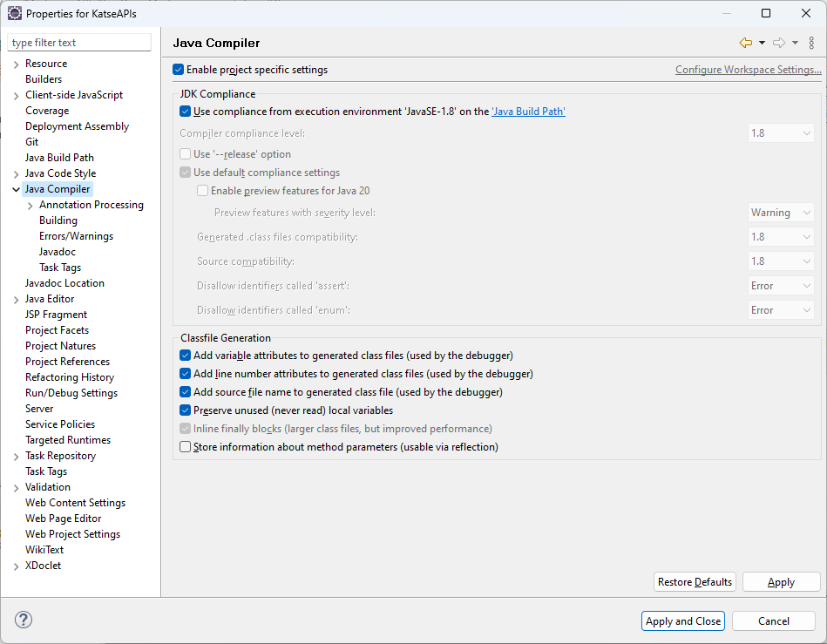Click the 'Java Build Path' hyperlink
827x644 pixels.
528,112
